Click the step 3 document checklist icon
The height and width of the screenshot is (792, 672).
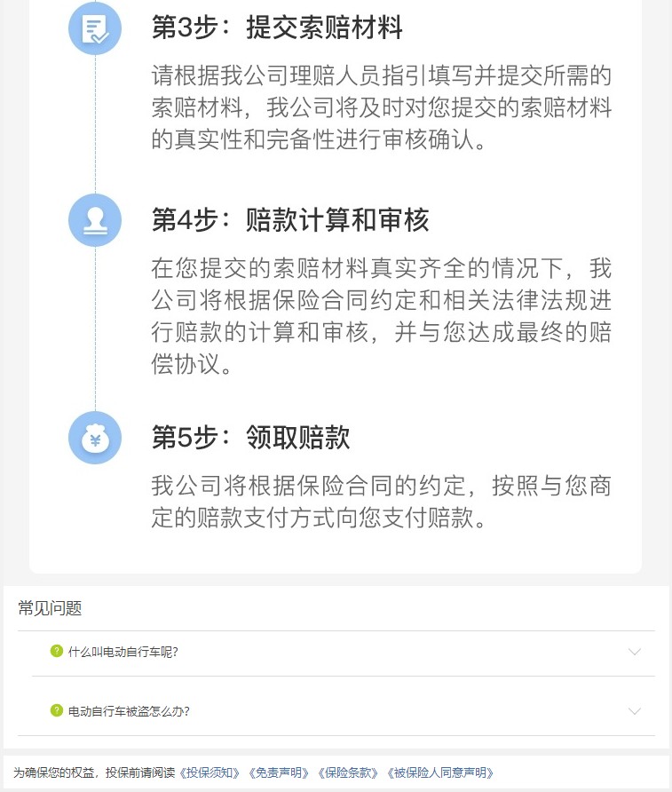95,28
